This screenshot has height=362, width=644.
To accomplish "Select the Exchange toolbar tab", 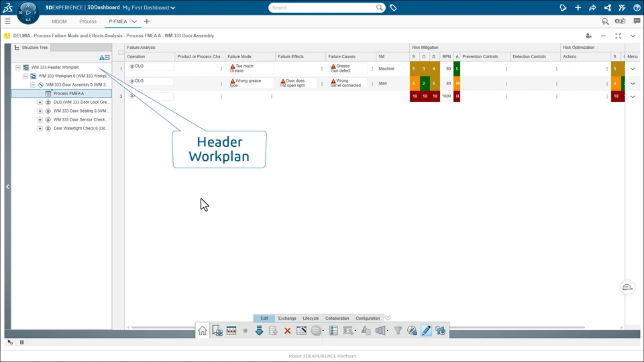I will tap(287, 318).
